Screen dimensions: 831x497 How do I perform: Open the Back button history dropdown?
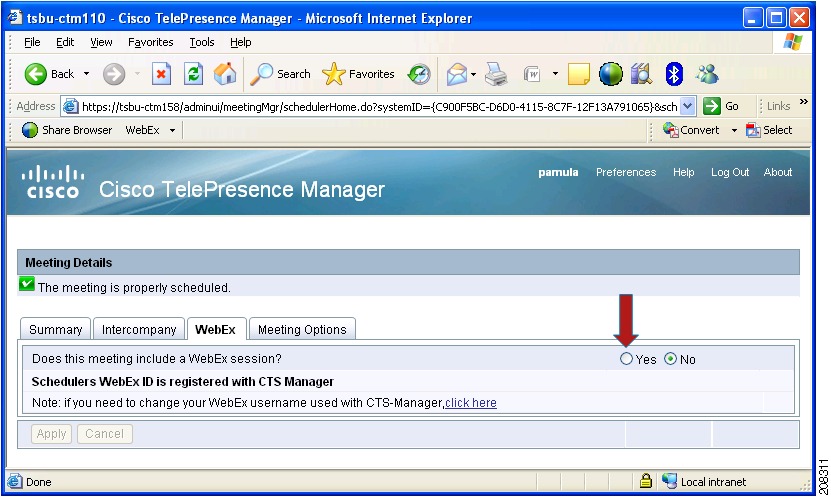pos(86,74)
